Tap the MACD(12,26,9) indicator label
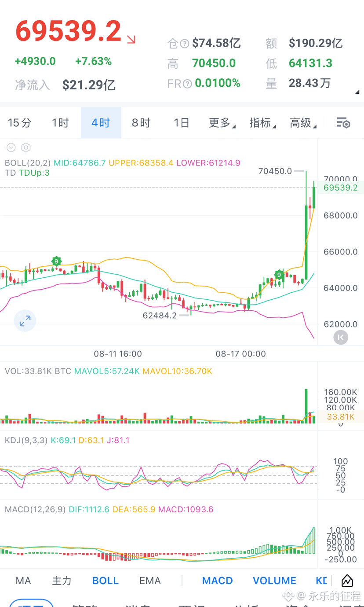364x607 pixels. click(x=35, y=509)
